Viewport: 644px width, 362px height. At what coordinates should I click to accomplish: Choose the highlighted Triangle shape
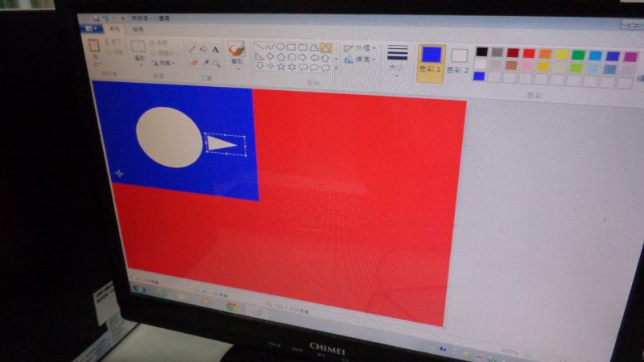pyautogui.click(x=325, y=49)
